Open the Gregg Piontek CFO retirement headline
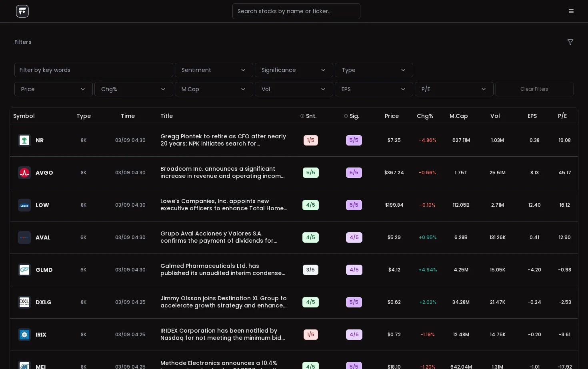 pos(224,140)
